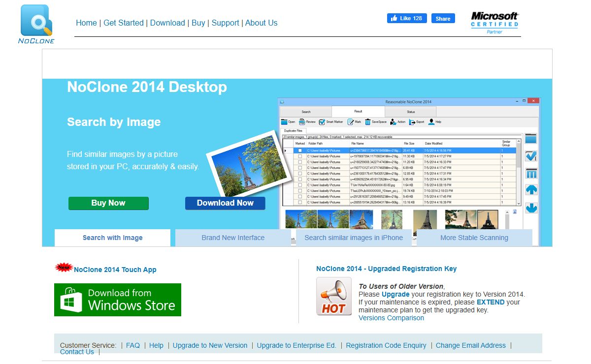Open the Support page
The image size is (591, 364).
tap(225, 23)
